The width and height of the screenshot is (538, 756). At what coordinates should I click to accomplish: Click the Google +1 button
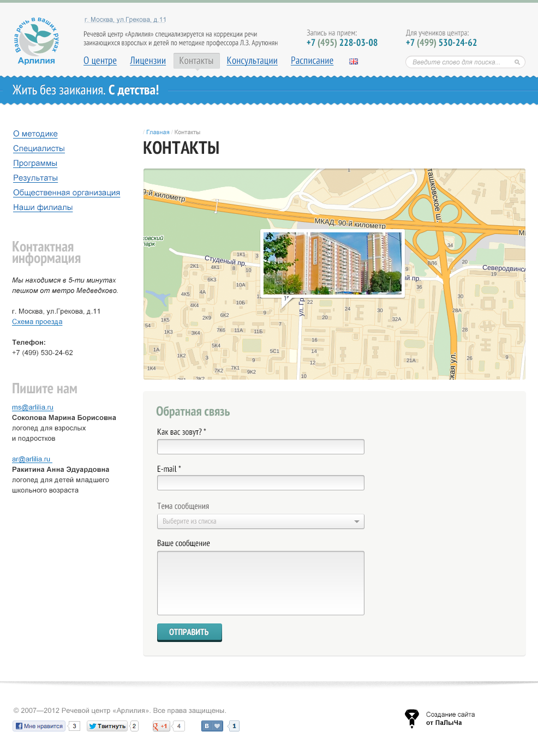[161, 726]
